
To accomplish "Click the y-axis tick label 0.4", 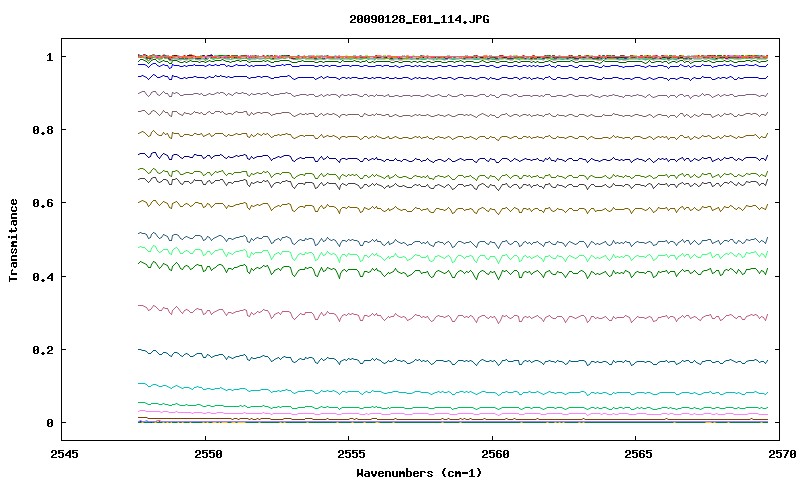I will click(43, 276).
